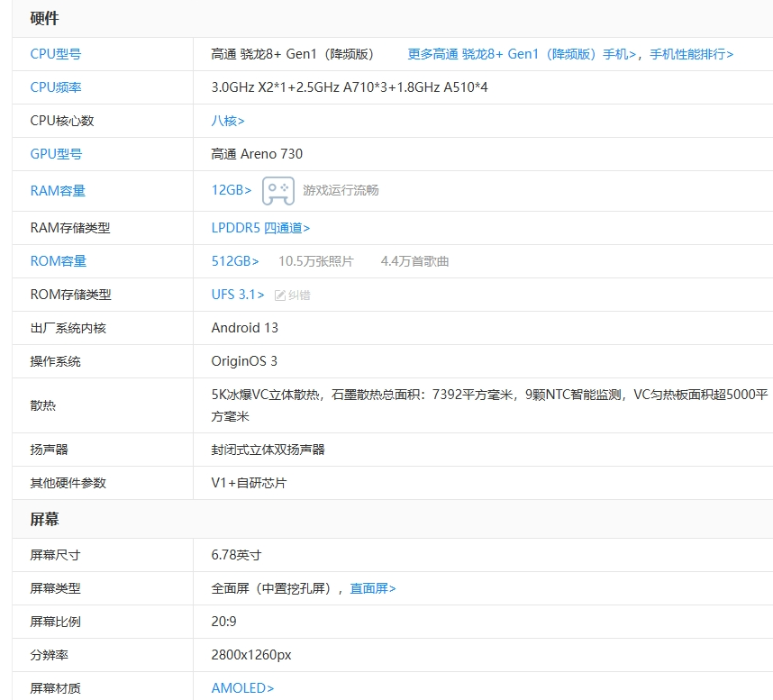Click the 纠错 edit pencil icon
Image resolution: width=773 pixels, height=700 pixels.
point(280,295)
